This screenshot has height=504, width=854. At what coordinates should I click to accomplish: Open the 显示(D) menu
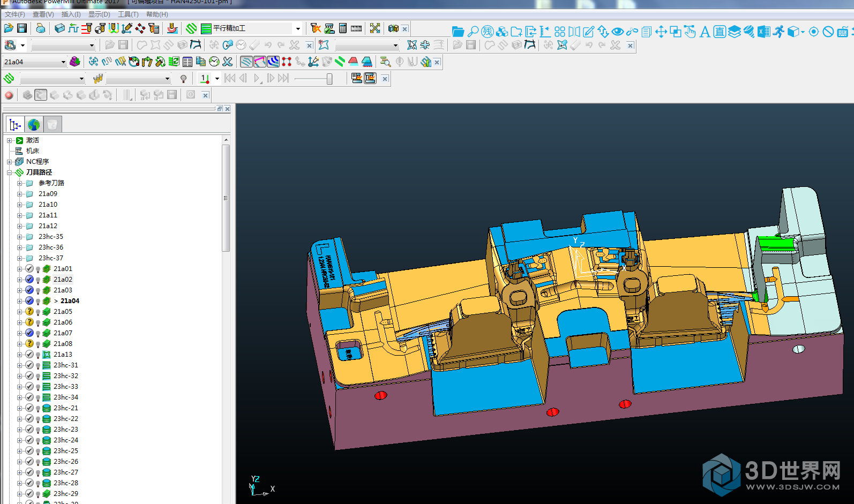click(99, 14)
